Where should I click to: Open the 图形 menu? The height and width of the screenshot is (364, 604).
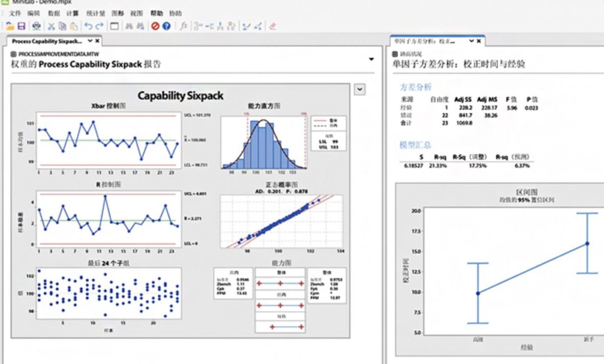coord(118,13)
